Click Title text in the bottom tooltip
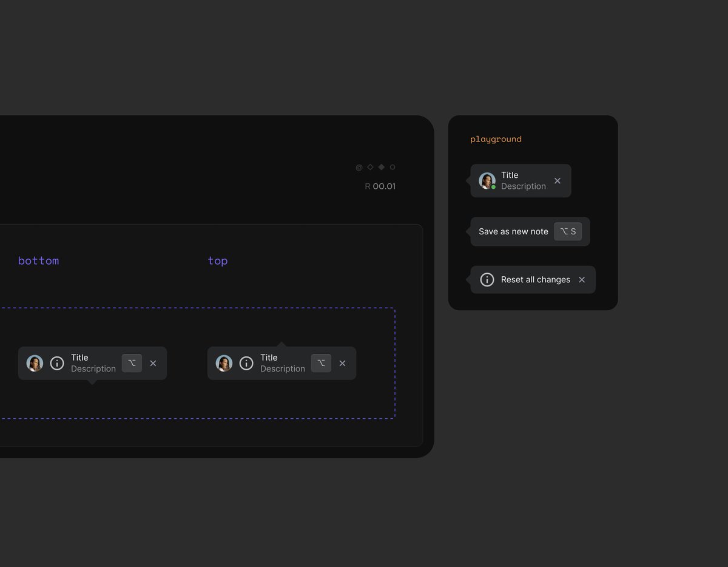 (79, 358)
